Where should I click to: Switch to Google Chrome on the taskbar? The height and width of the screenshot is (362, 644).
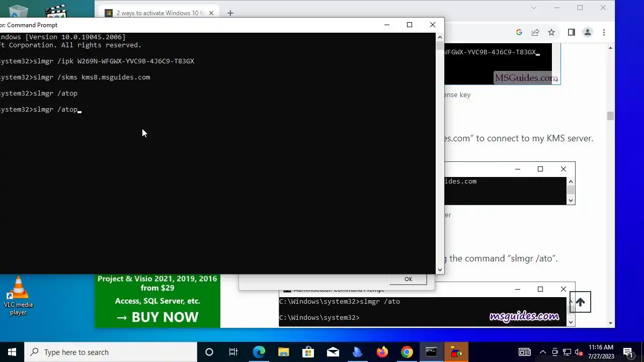[x=407, y=352]
